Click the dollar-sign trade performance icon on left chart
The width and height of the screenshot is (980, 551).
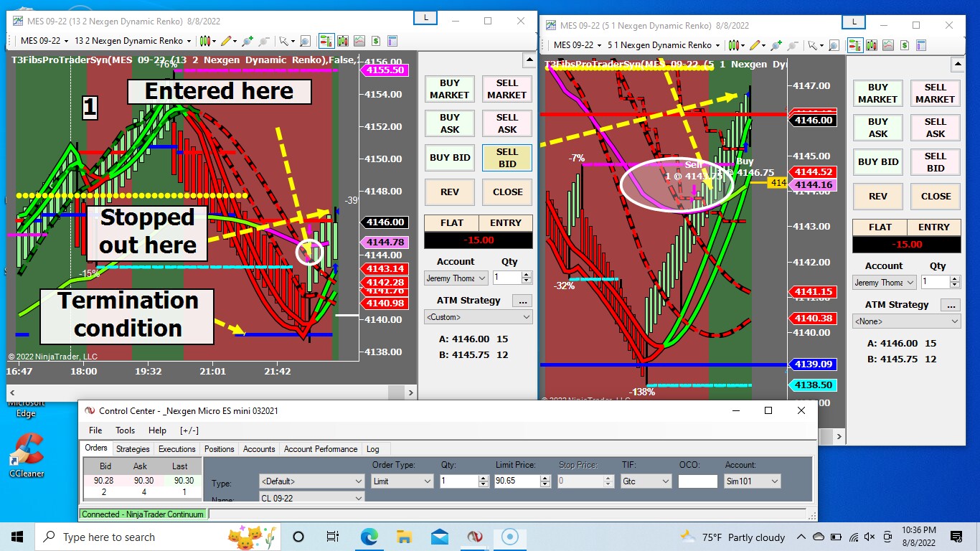[x=376, y=41]
